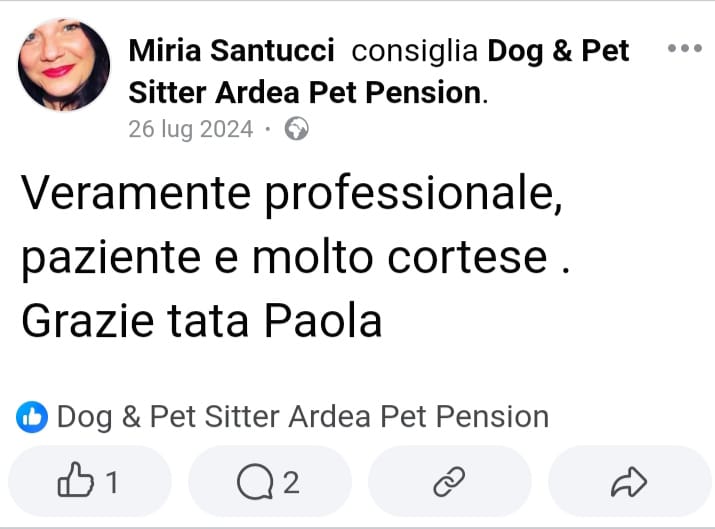Open Miria Santucci's profile picture
715x529 pixels.
64,66
